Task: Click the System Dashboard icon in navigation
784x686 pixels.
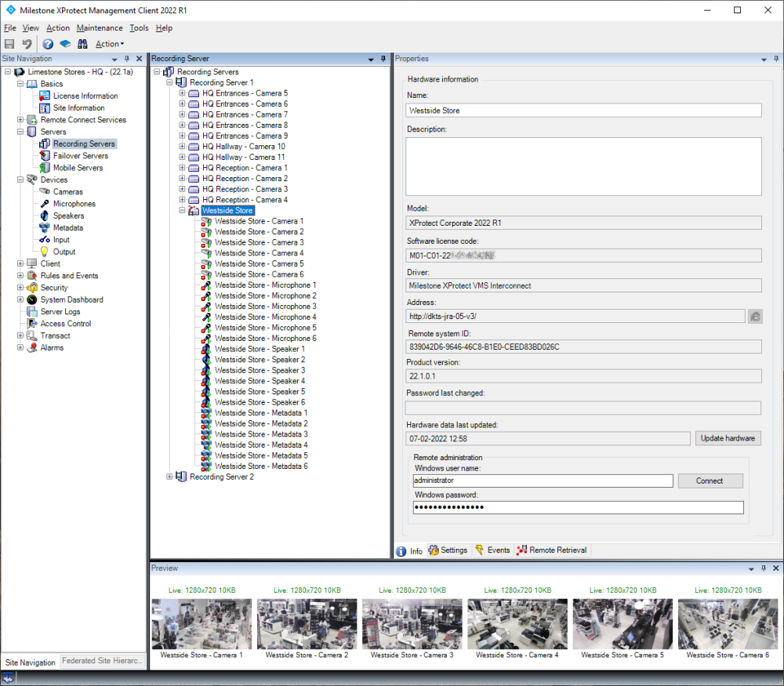Action: click(x=32, y=299)
